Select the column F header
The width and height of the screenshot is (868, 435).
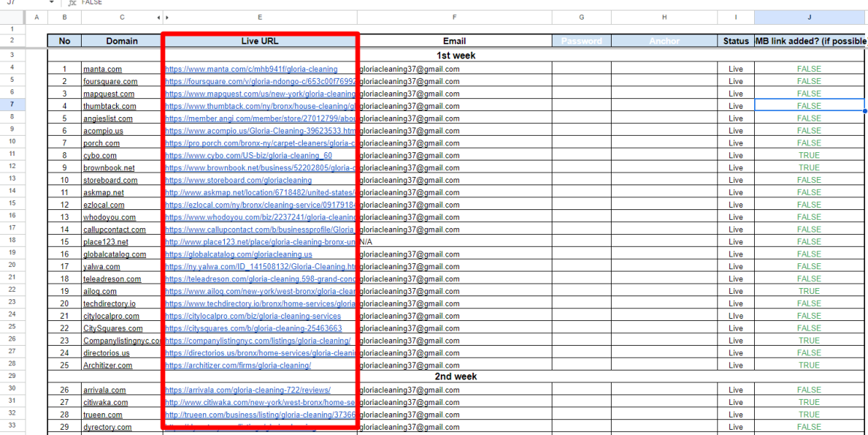pos(454,18)
